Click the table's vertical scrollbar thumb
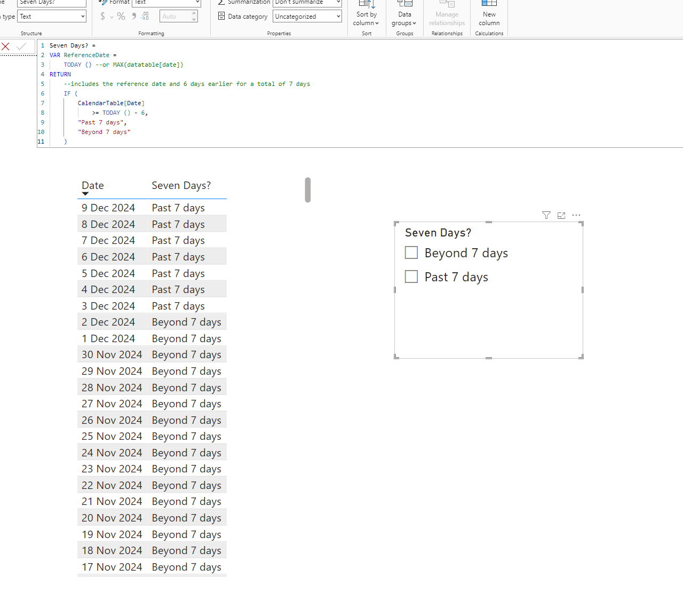This screenshot has width=683, height=616. click(308, 190)
